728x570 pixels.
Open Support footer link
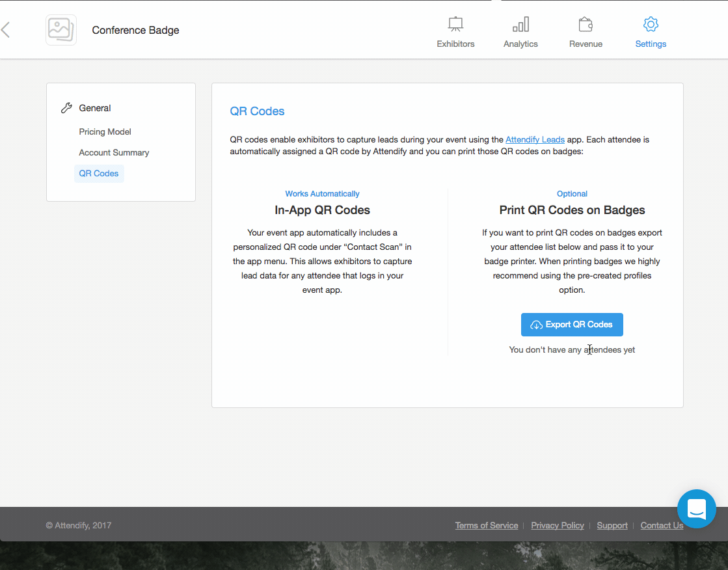(612, 525)
